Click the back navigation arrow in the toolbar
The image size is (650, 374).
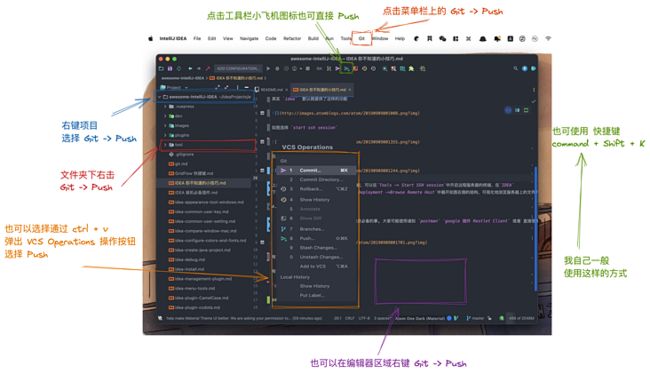point(190,68)
